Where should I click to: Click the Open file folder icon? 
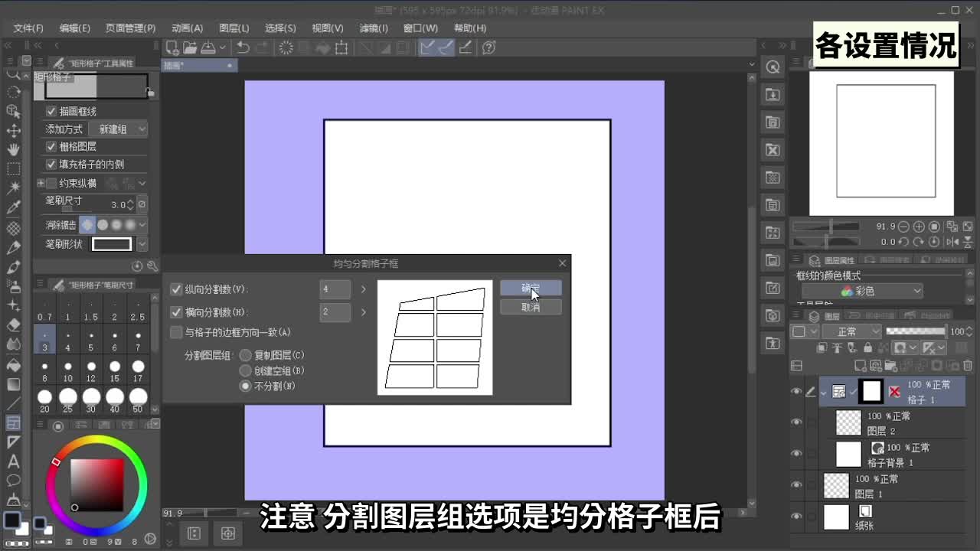(190, 47)
